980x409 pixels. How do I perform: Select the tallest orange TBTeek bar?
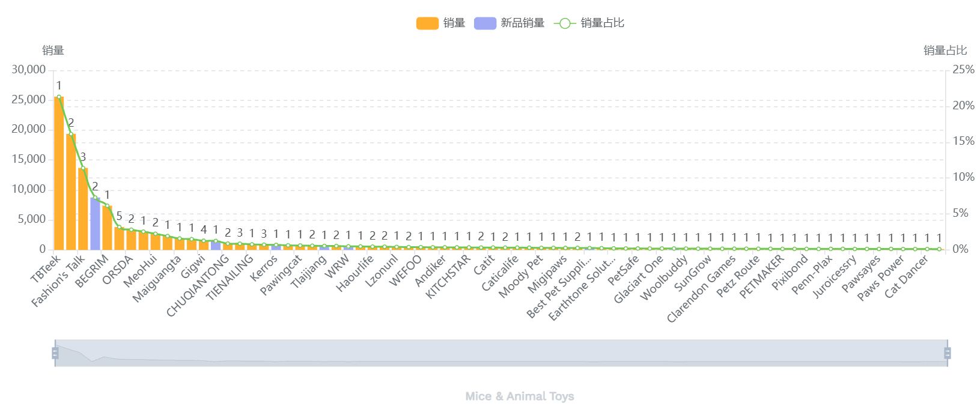pyautogui.click(x=59, y=174)
